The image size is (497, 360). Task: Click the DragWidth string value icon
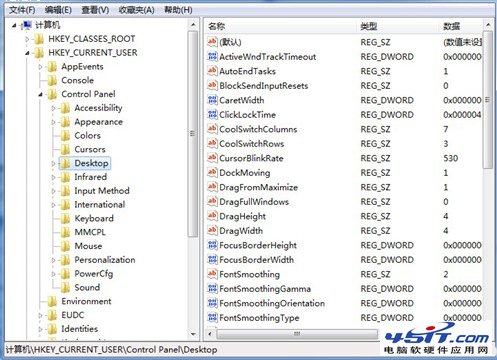[x=212, y=230]
